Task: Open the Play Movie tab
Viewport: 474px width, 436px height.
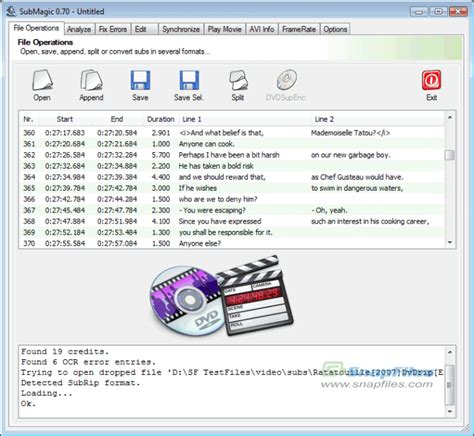Action: [x=225, y=29]
